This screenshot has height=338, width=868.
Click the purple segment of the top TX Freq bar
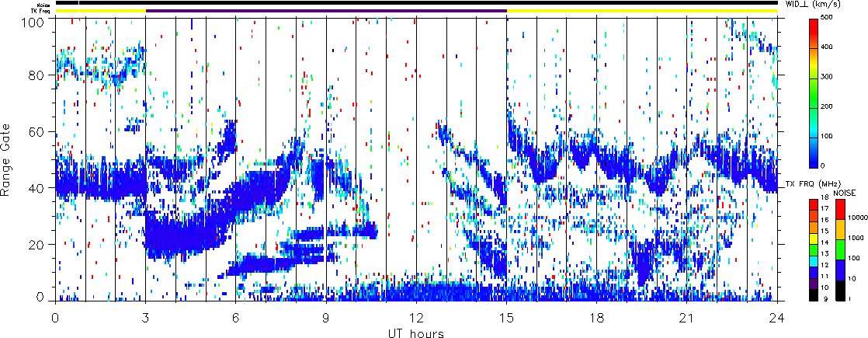pos(327,11)
